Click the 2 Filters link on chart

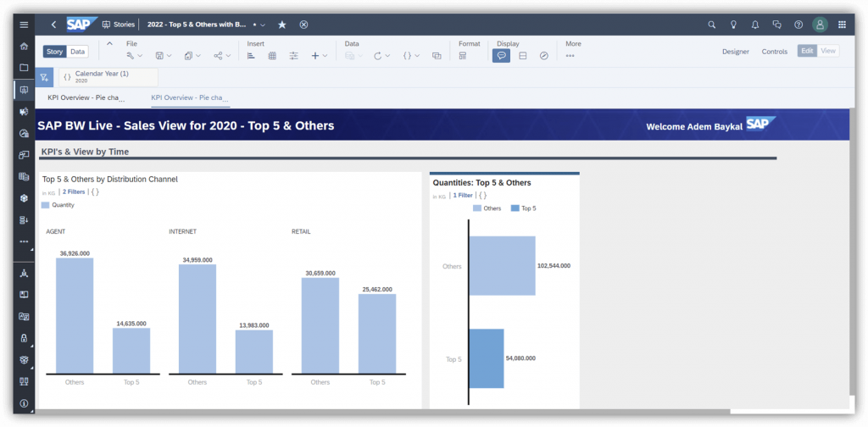pyautogui.click(x=74, y=192)
